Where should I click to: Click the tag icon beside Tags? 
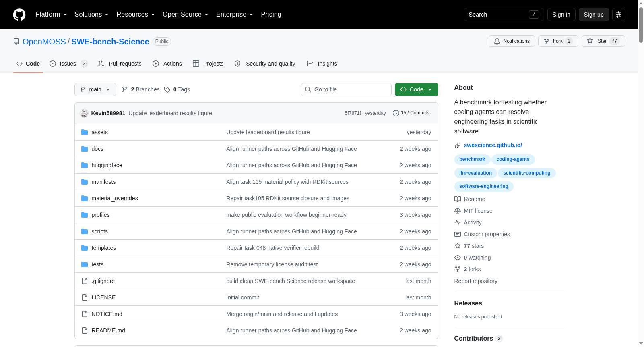point(167,89)
